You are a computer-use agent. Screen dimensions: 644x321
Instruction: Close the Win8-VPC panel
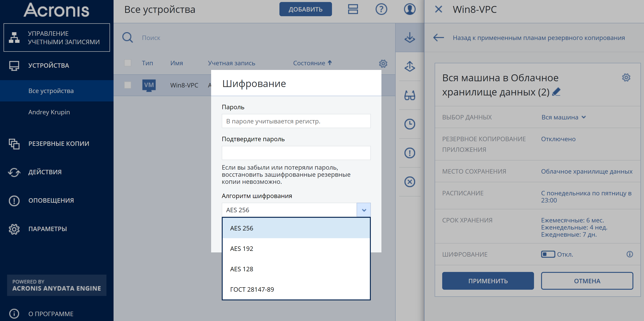point(438,10)
